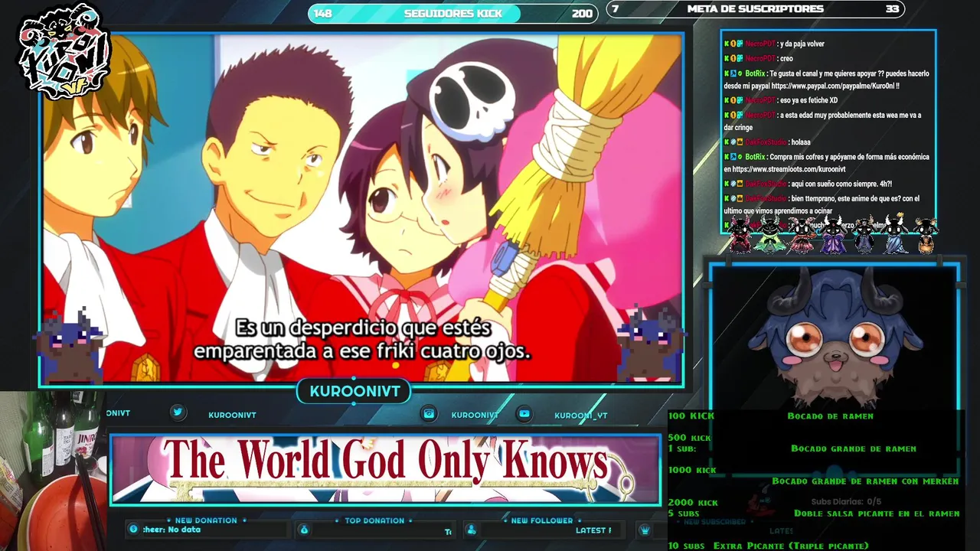Click the anime video frame
The height and width of the screenshot is (551, 980).
tap(361, 208)
